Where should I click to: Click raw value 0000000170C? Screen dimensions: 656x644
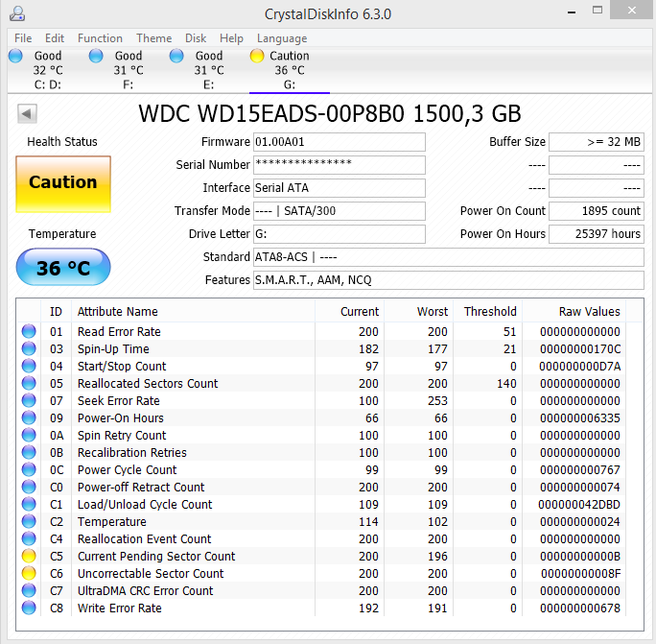580,348
